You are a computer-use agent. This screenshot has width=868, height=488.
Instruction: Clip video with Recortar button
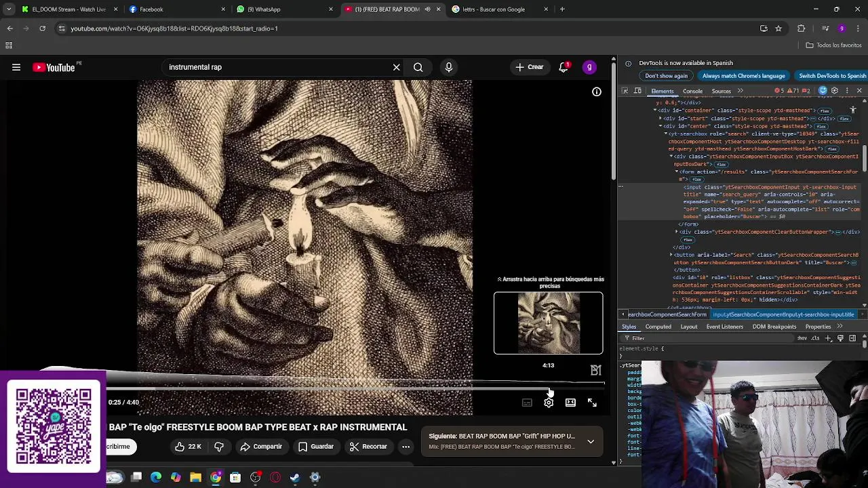point(368,447)
